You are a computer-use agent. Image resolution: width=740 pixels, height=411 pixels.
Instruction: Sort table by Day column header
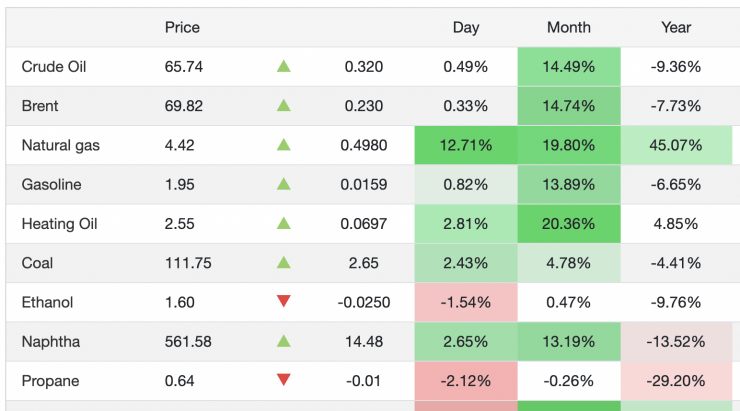[465, 27]
